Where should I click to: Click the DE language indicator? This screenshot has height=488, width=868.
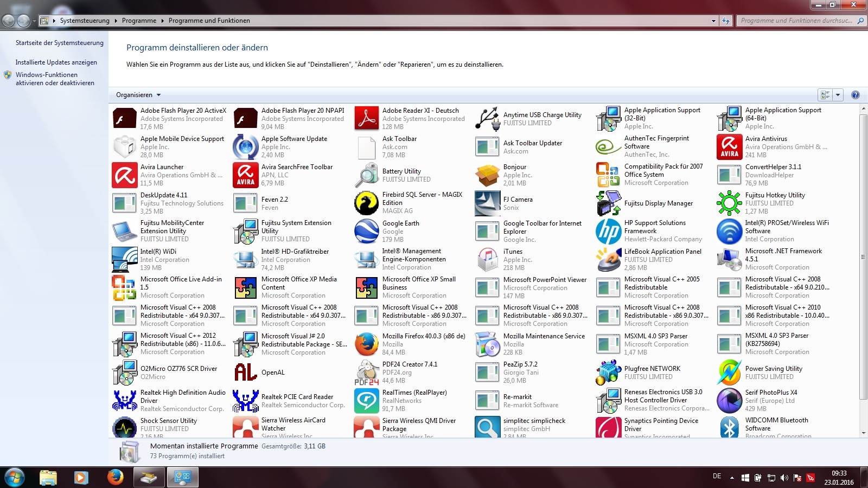point(717,476)
